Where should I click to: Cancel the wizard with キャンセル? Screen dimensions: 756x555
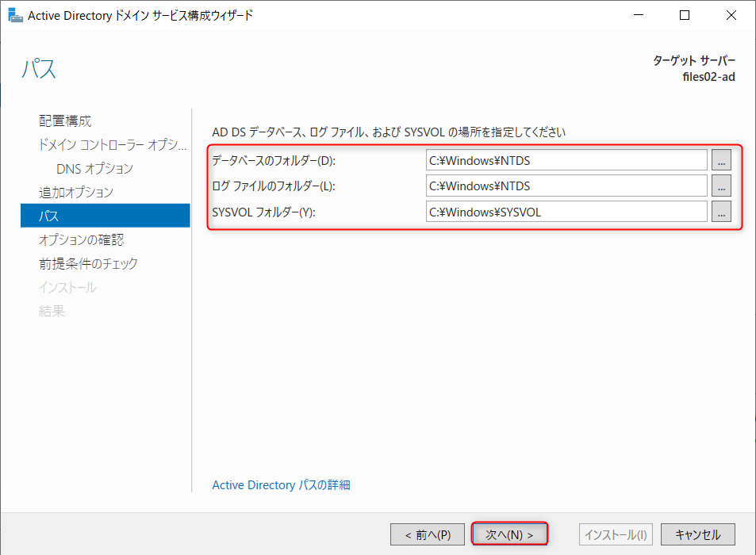(x=697, y=534)
